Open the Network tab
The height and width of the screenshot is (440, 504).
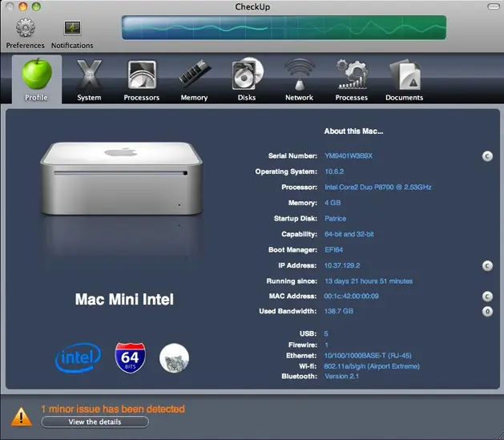(299, 80)
